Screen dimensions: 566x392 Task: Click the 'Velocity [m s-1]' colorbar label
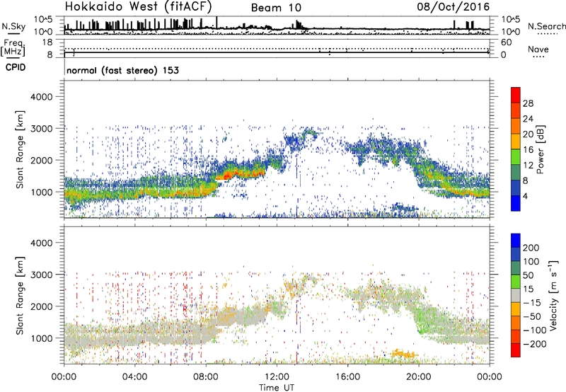point(553,295)
